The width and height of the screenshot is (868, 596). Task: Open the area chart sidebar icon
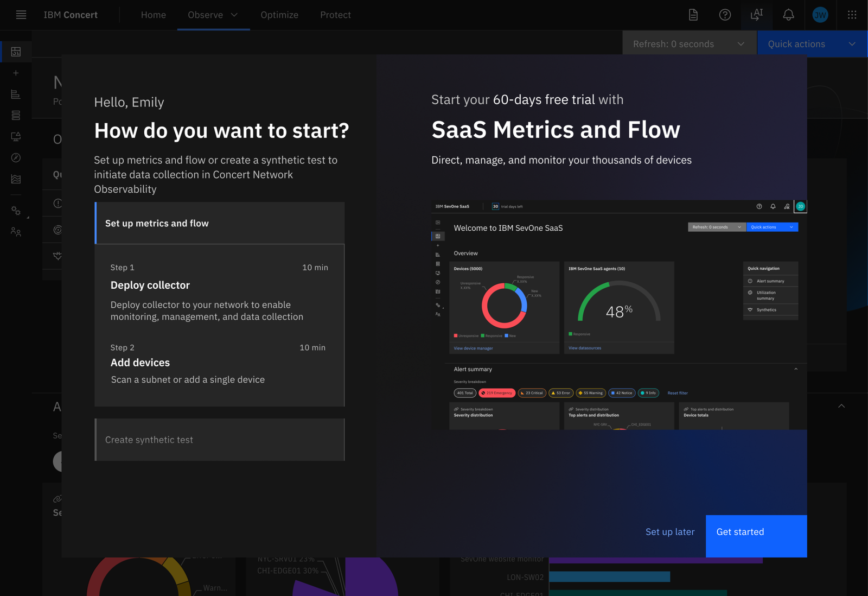coord(16,179)
